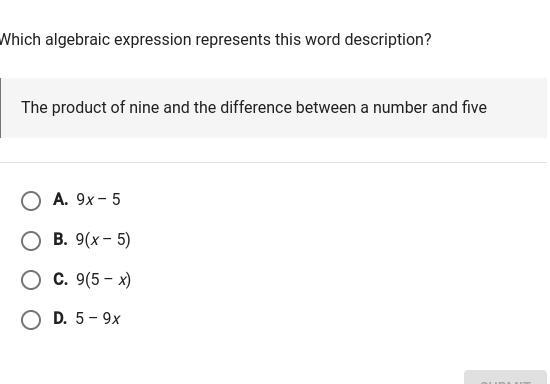Click the word description sentence in gray box
Viewport: 550px width, 384px height.
pyautogui.click(x=254, y=107)
